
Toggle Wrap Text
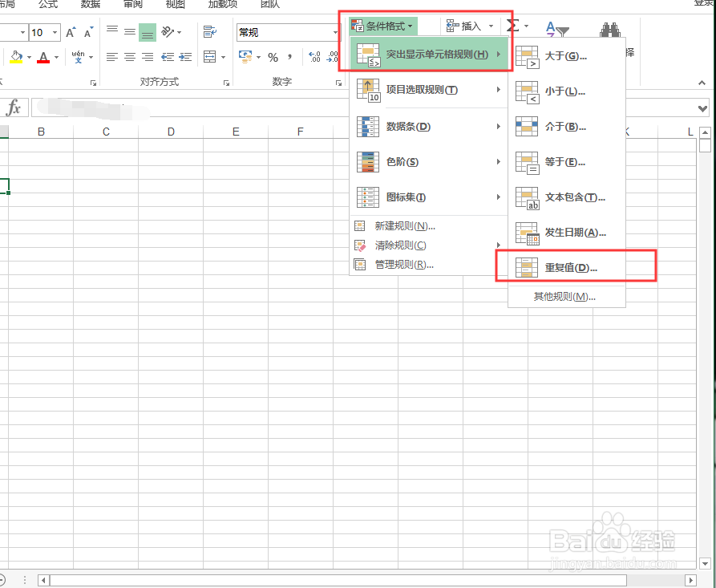tap(210, 31)
